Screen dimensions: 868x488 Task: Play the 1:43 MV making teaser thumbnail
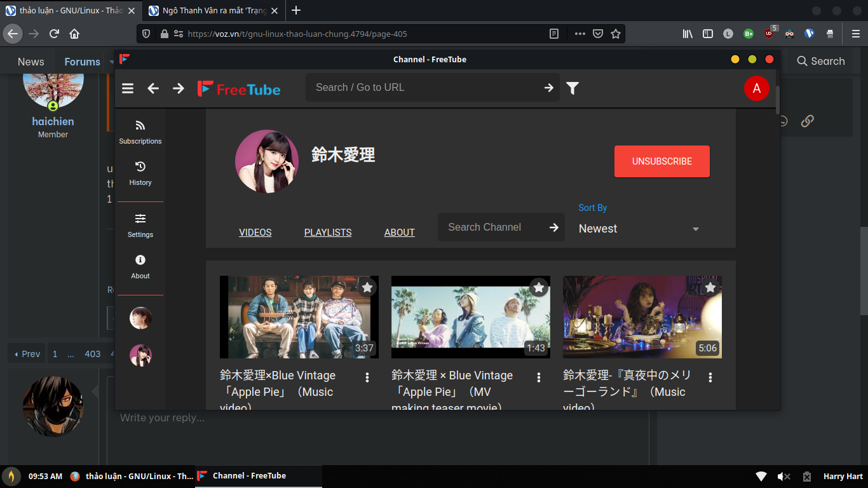pyautogui.click(x=471, y=317)
